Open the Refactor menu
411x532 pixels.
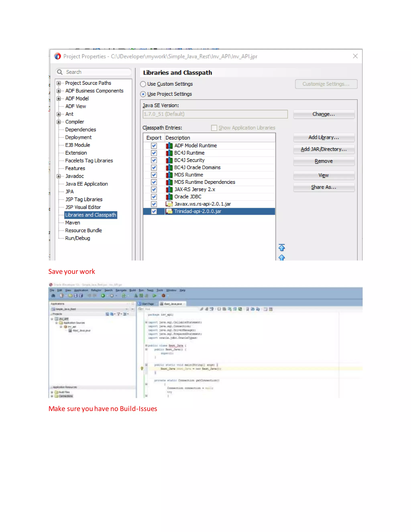click(96, 290)
